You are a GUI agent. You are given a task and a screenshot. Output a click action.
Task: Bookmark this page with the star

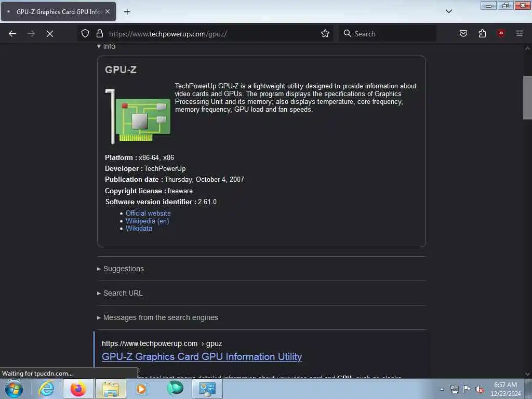(x=325, y=33)
